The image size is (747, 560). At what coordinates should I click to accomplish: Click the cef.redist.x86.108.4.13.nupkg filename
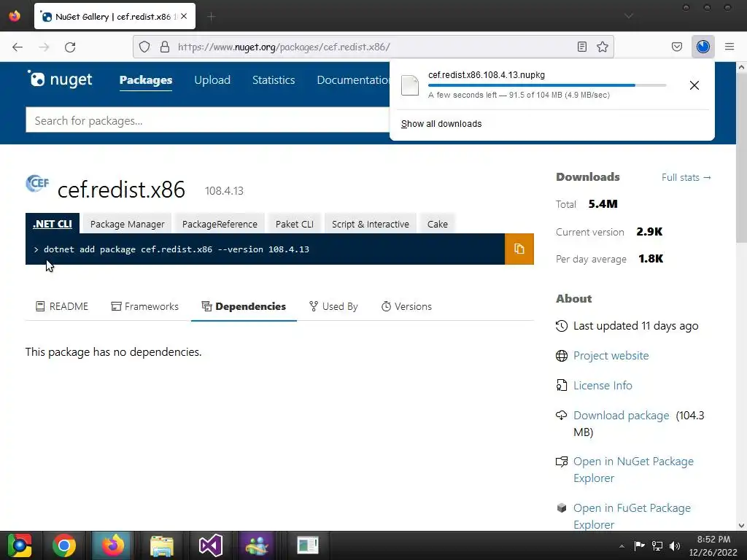point(487,75)
